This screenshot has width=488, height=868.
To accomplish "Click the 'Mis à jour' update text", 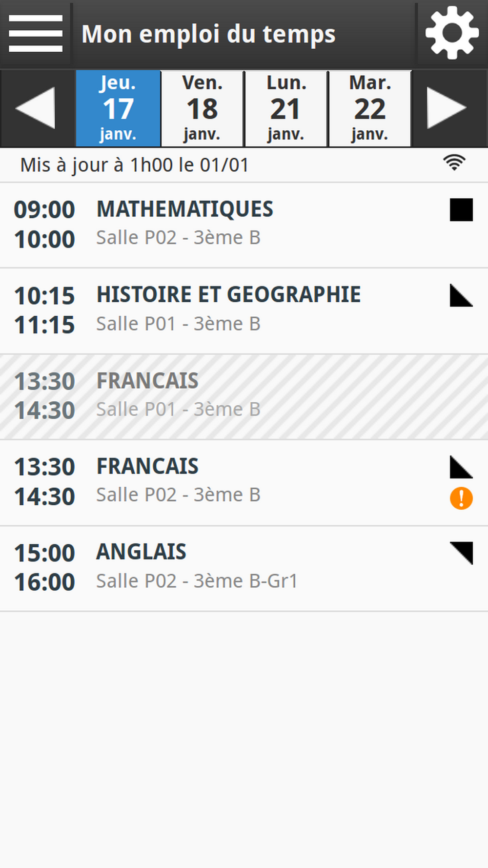I will point(134,165).
